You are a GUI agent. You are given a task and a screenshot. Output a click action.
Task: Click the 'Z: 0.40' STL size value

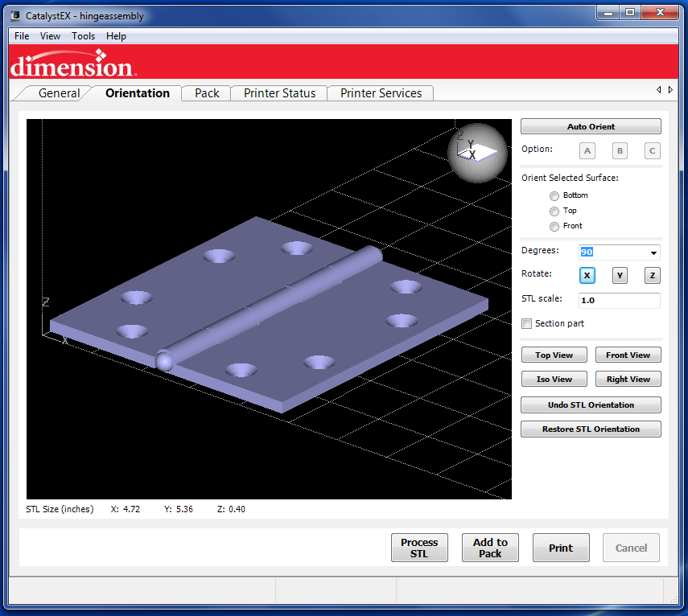231,509
